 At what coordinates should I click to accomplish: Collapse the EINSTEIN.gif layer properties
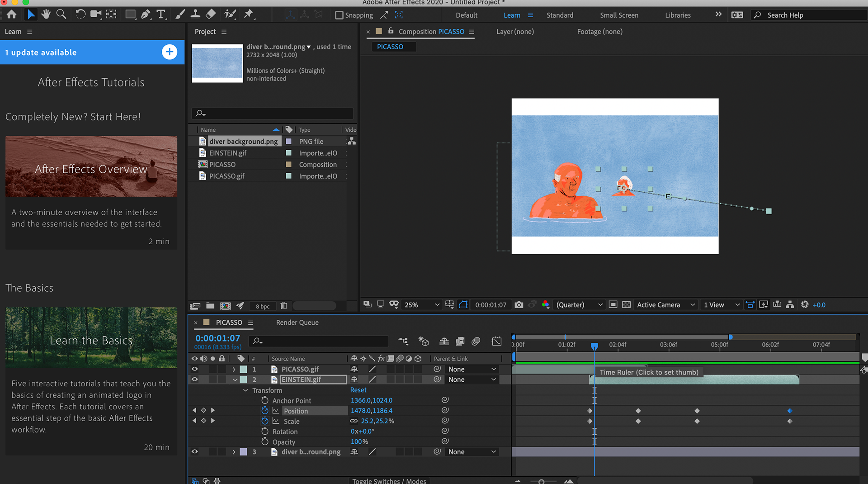point(235,380)
